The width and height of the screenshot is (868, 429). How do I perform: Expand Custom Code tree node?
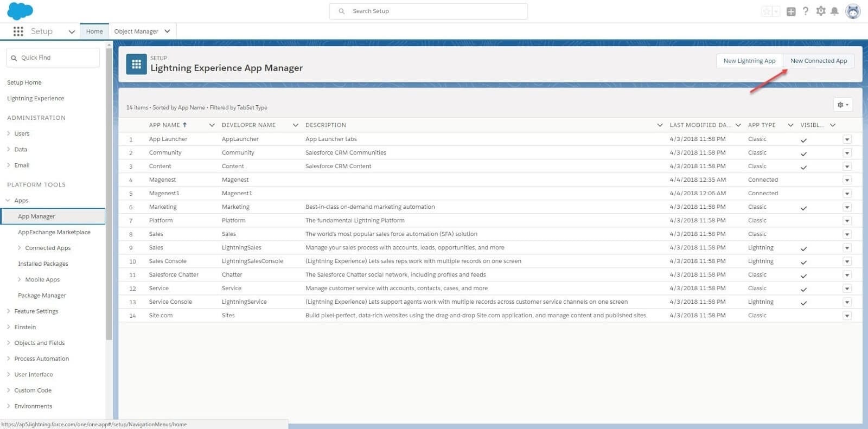tap(9, 390)
